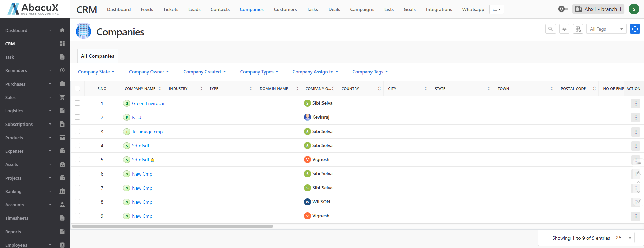This screenshot has width=644, height=248.
Task: Click the Sales cart icon in the sidebar
Action: pyautogui.click(x=62, y=97)
